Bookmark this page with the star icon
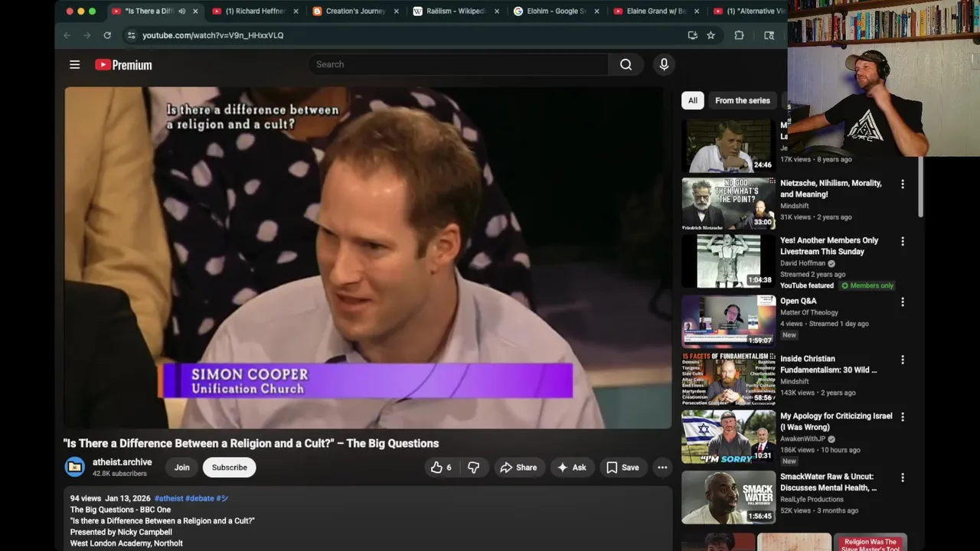980x551 pixels. click(x=710, y=35)
